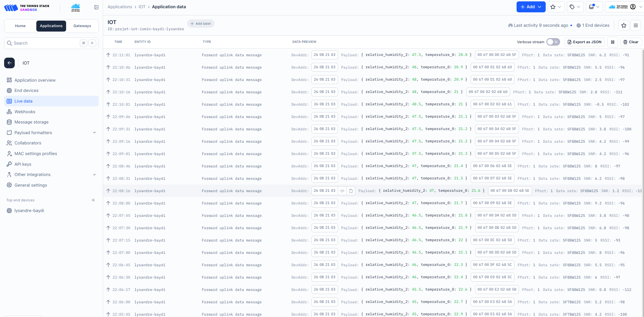
Task: Click payload bytes 00 67 00 E3 02 68 5A
Action: pos(492,302)
